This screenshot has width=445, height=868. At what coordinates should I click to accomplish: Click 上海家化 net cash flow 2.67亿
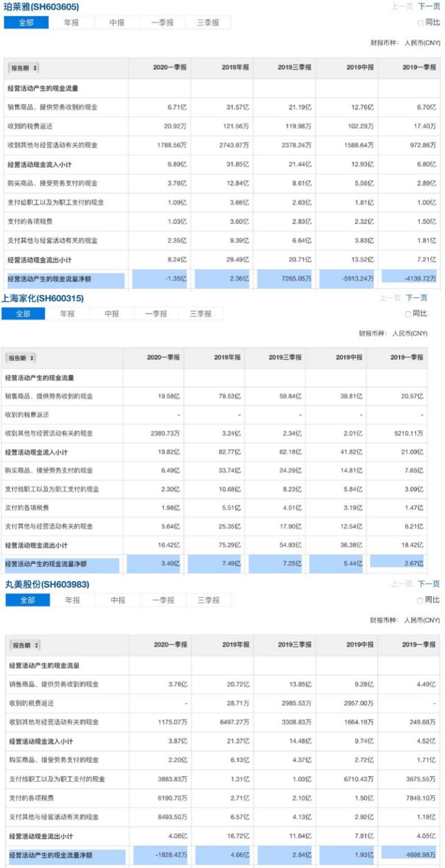tap(414, 564)
